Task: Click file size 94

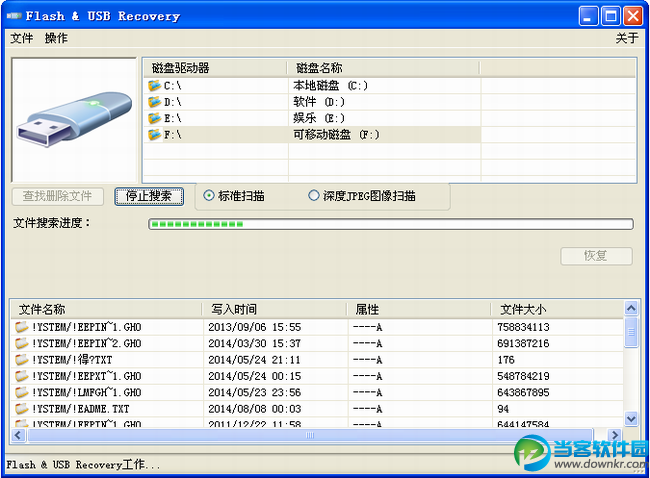Action: click(x=503, y=409)
